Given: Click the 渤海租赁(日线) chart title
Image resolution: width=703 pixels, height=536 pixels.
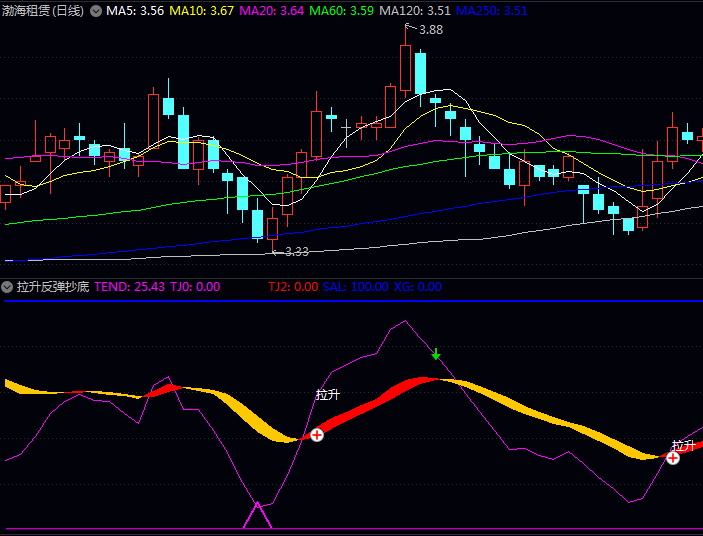Looking at the screenshot, I should tap(43, 11).
